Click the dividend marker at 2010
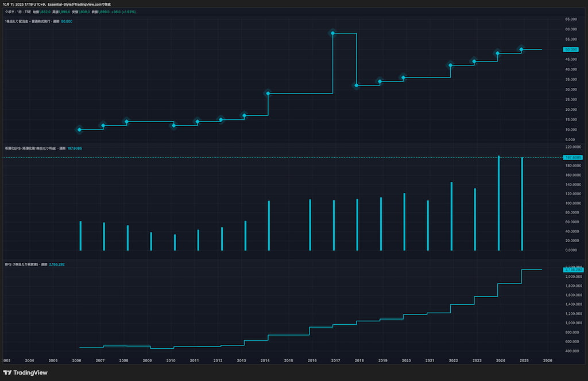Screen dimensions: 588x381 tap(174, 126)
